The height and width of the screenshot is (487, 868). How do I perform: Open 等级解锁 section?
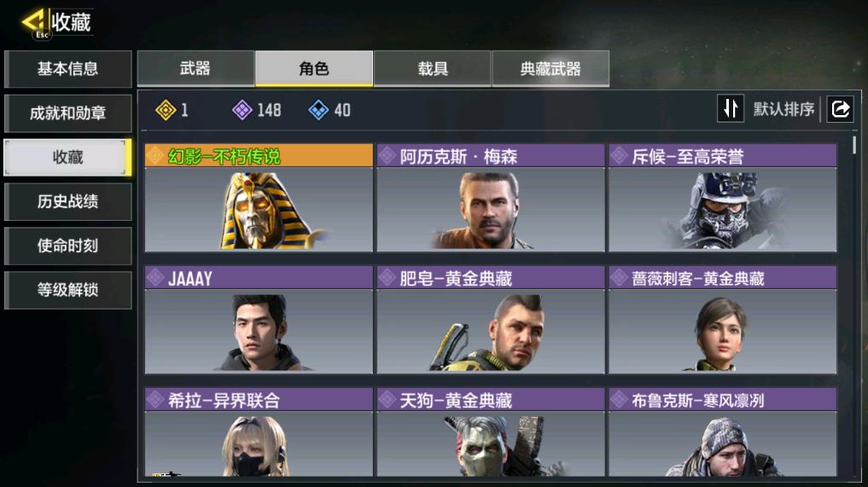click(x=68, y=290)
